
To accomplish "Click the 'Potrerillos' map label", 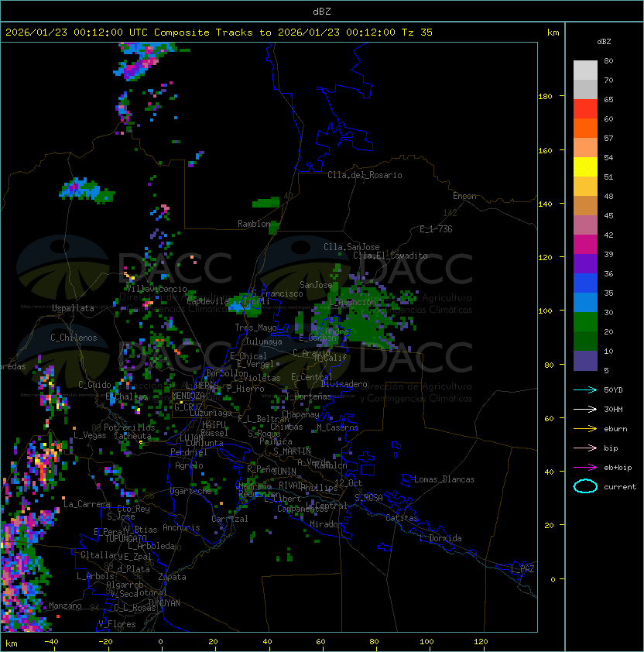I will click(x=129, y=427).
